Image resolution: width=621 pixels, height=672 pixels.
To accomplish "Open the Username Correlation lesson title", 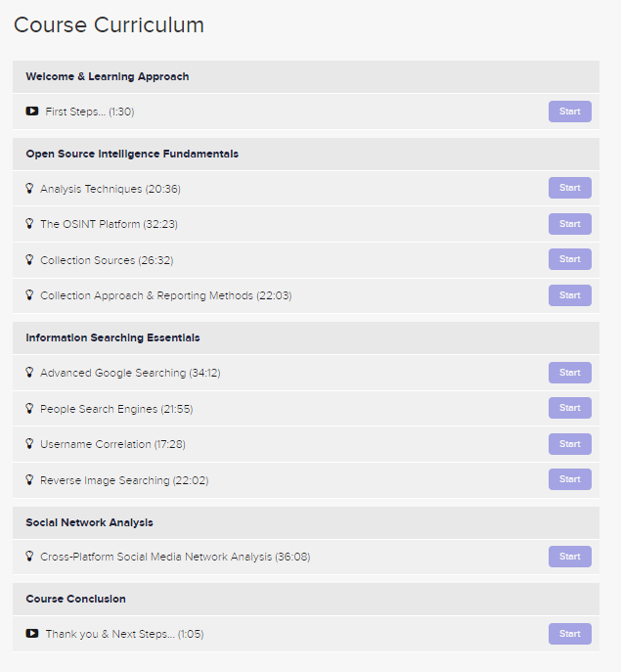I will tap(112, 444).
